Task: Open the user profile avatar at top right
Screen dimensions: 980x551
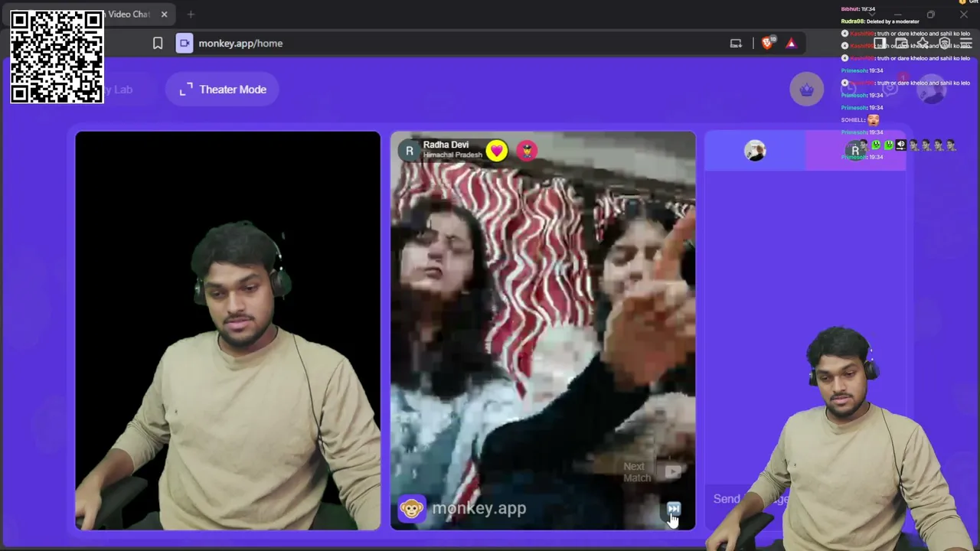Action: [x=932, y=90]
